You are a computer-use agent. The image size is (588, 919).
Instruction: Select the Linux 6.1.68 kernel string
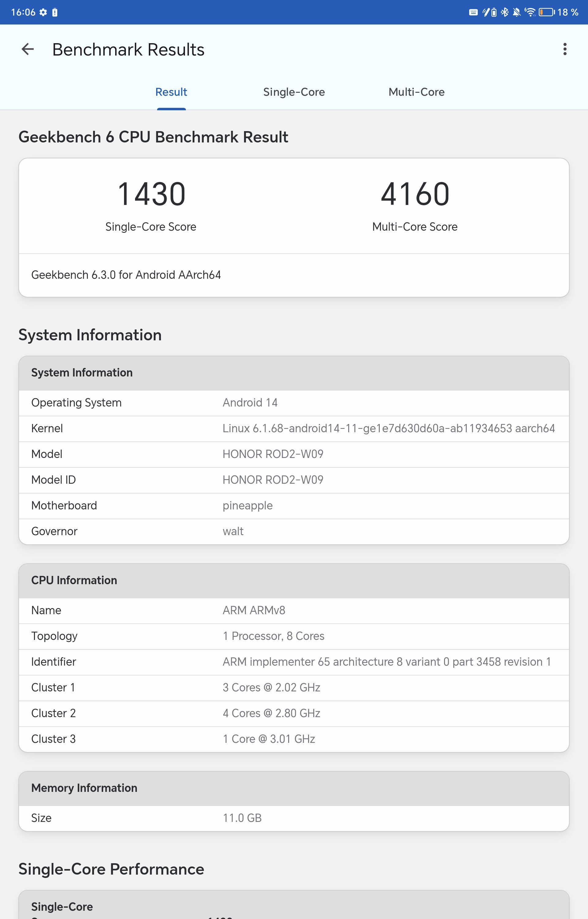click(x=389, y=428)
